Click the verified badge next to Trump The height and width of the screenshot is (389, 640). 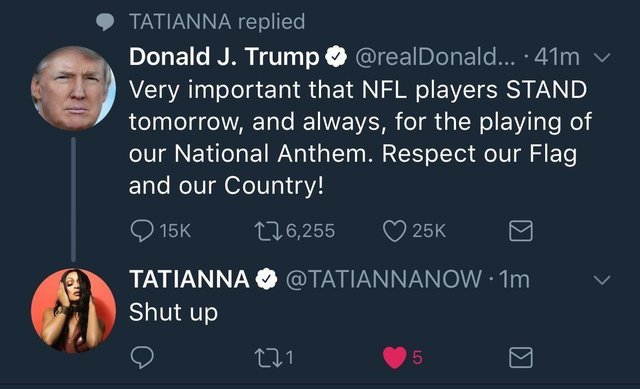[336, 57]
